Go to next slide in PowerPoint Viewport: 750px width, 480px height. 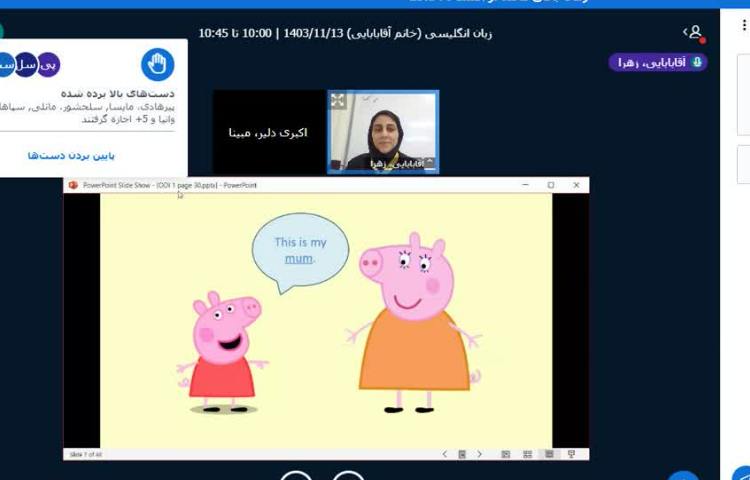pos(479,454)
